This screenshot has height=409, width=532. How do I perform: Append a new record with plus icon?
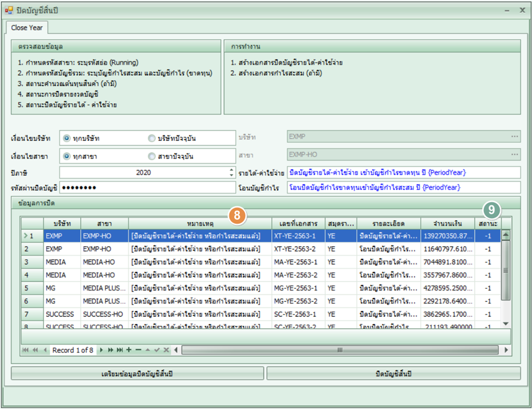[129, 350]
